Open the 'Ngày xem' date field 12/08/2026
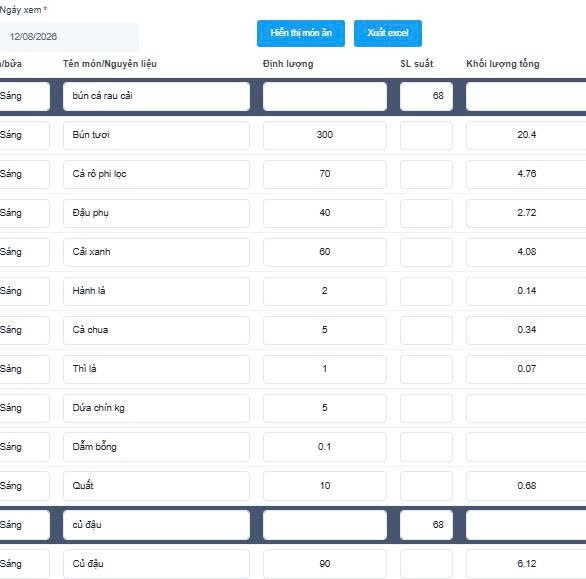 [69, 37]
